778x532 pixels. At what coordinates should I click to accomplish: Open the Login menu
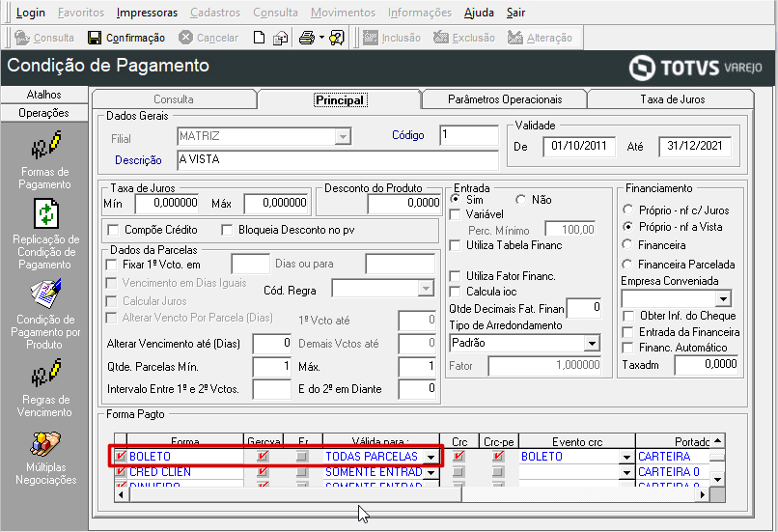coord(31,13)
